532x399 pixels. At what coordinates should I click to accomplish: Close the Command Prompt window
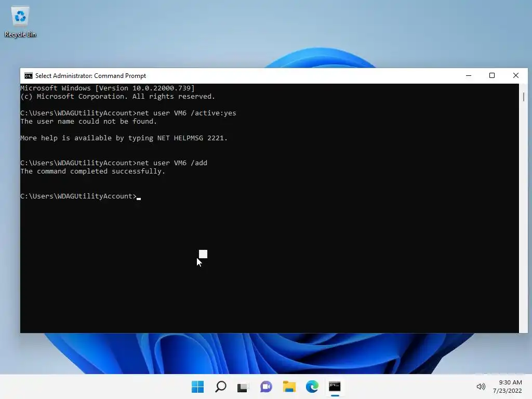pos(516,76)
